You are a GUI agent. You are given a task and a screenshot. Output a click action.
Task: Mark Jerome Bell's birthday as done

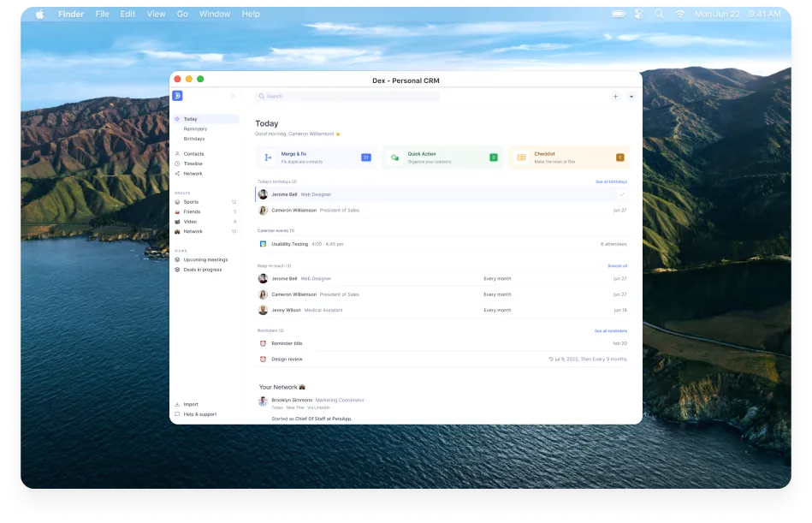click(622, 194)
